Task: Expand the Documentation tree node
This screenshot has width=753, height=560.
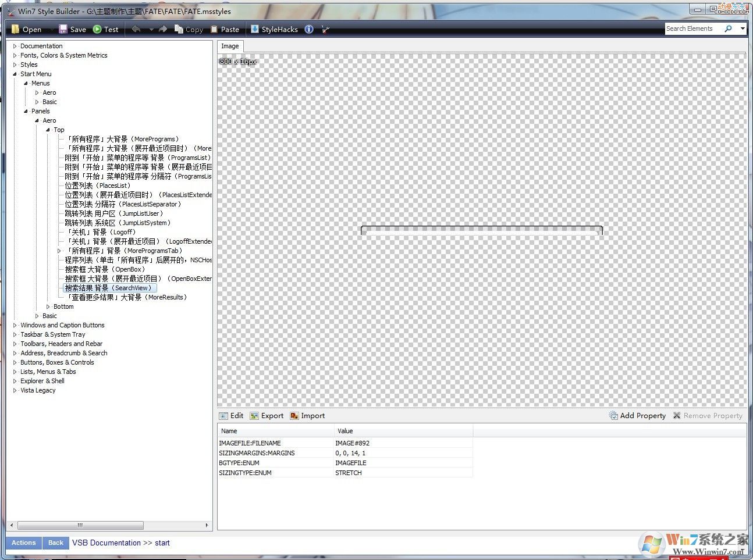Action: (15, 46)
